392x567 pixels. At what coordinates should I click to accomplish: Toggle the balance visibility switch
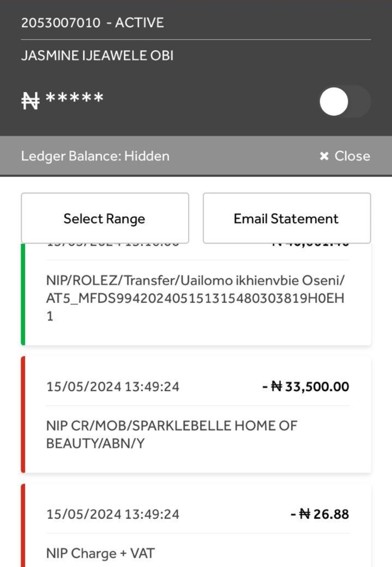tap(344, 101)
